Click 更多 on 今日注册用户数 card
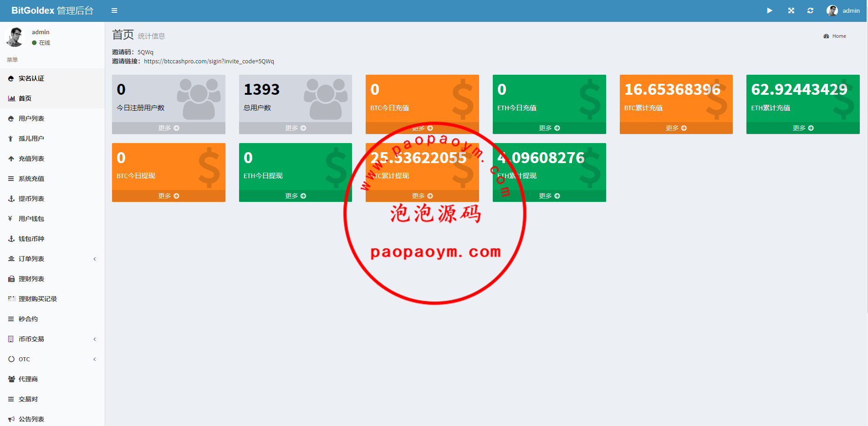 (168, 128)
